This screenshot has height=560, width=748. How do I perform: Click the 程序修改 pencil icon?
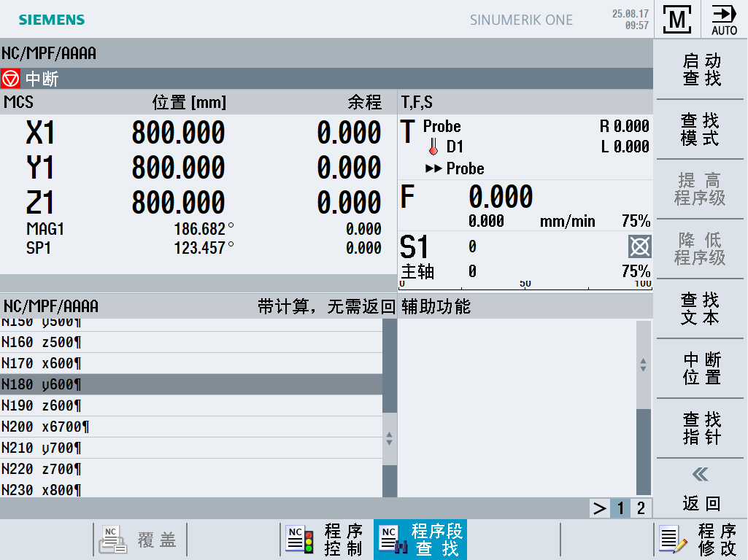[x=673, y=540]
